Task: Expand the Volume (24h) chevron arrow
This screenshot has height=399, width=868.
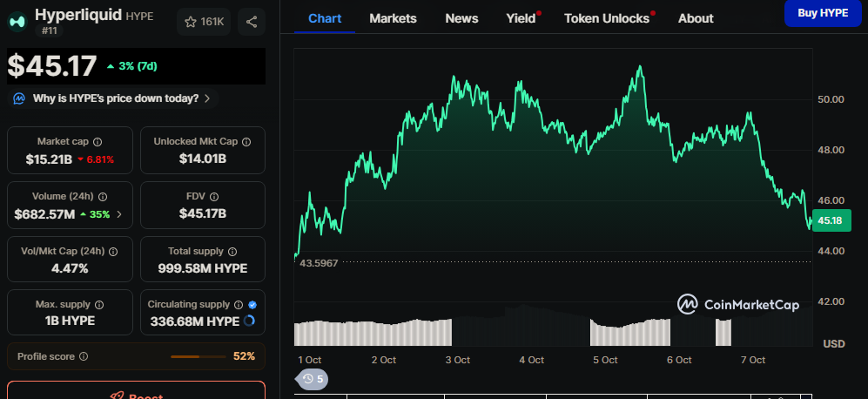Action: [119, 213]
